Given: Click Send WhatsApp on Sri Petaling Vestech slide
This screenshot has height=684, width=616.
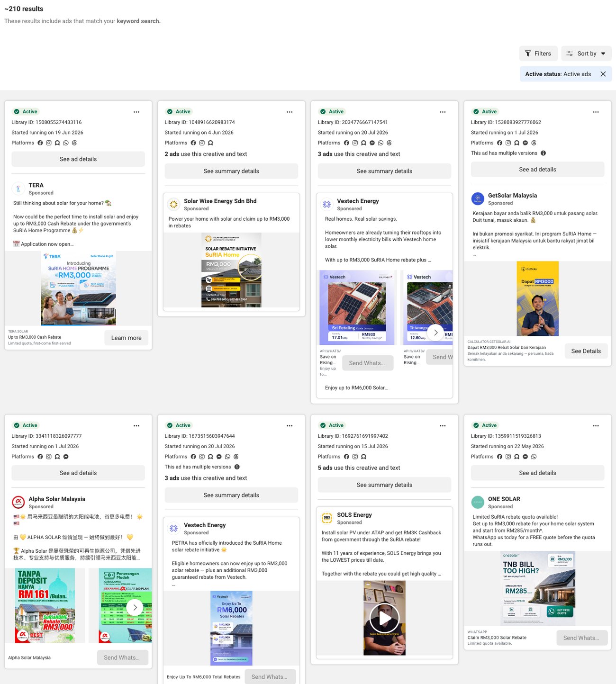Looking at the screenshot, I should click(x=368, y=363).
